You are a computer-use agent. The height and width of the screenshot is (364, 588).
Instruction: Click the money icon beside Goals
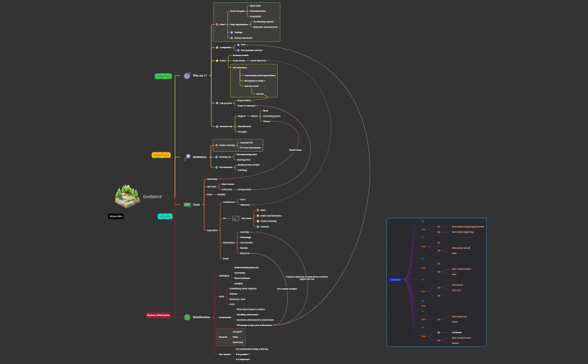[187, 205]
